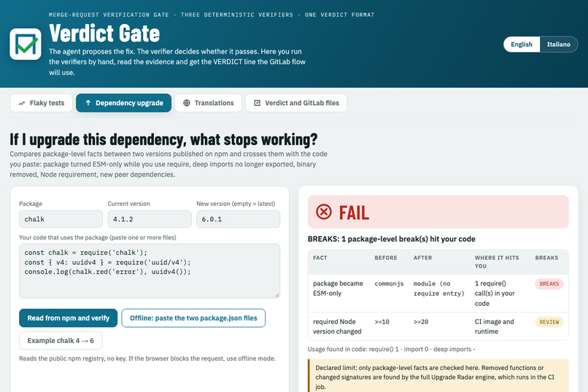Image resolution: width=588 pixels, height=392 pixels.
Task: Click the 'Reads the public npm registry' note
Action: tap(147, 358)
